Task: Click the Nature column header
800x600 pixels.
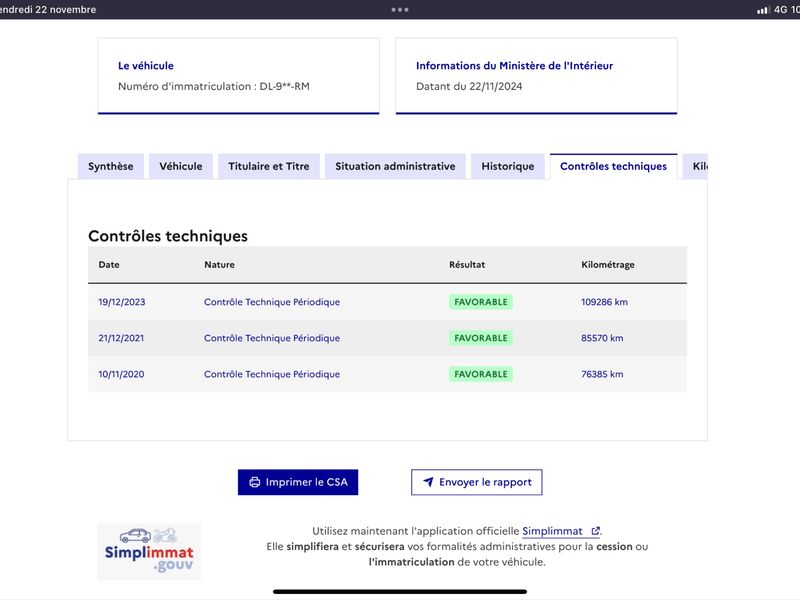Action: tap(219, 265)
